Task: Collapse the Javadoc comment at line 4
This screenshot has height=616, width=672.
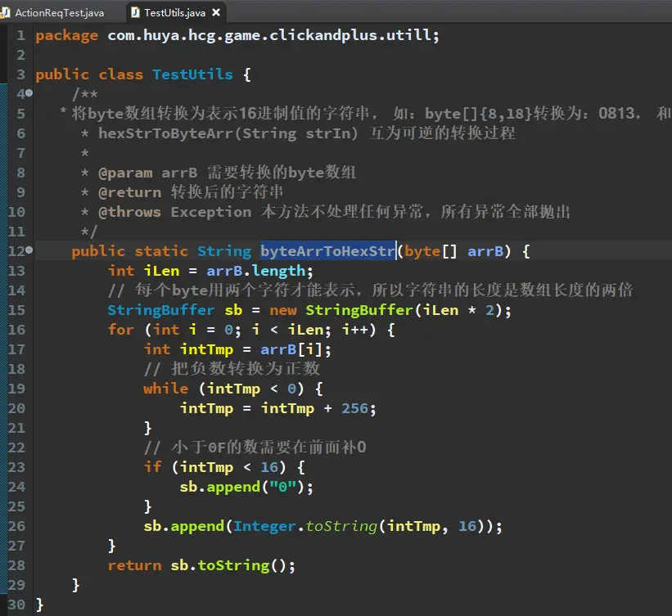Action: pyautogui.click(x=29, y=92)
